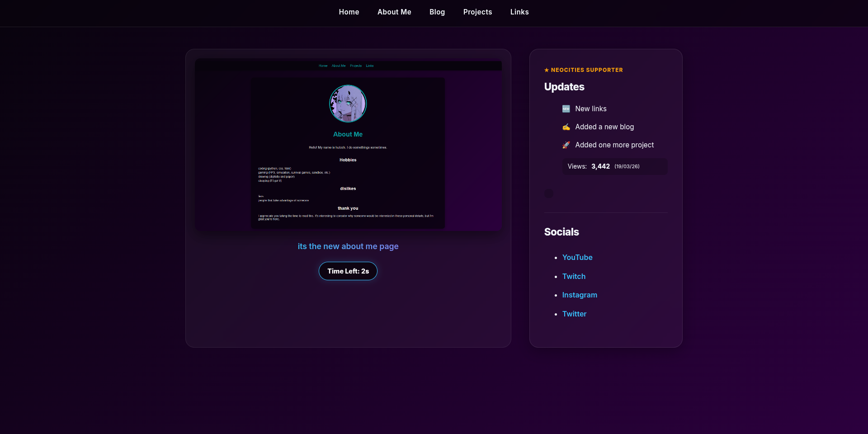Click the orange star supporter icon

[547, 70]
